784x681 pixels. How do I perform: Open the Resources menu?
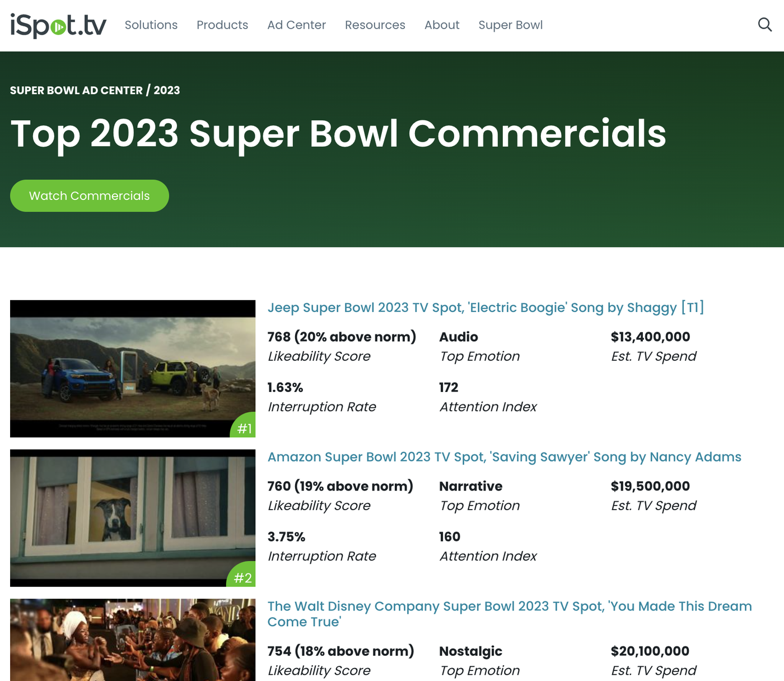375,25
